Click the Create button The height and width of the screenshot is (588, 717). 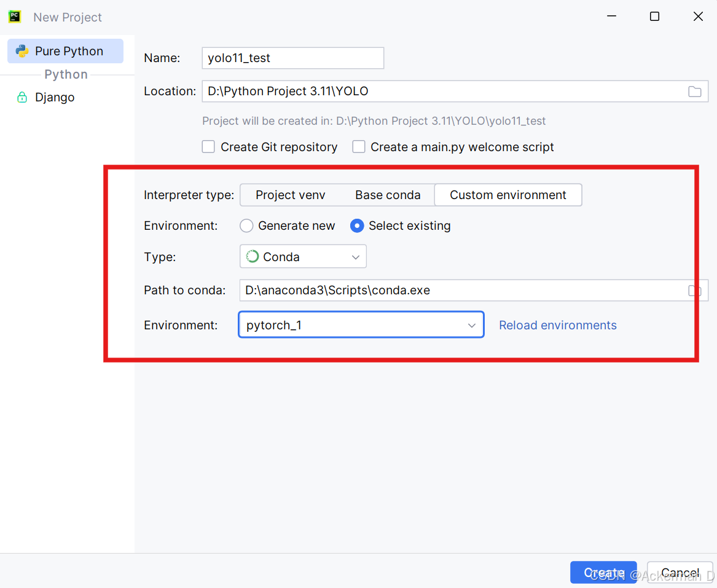pyautogui.click(x=603, y=573)
